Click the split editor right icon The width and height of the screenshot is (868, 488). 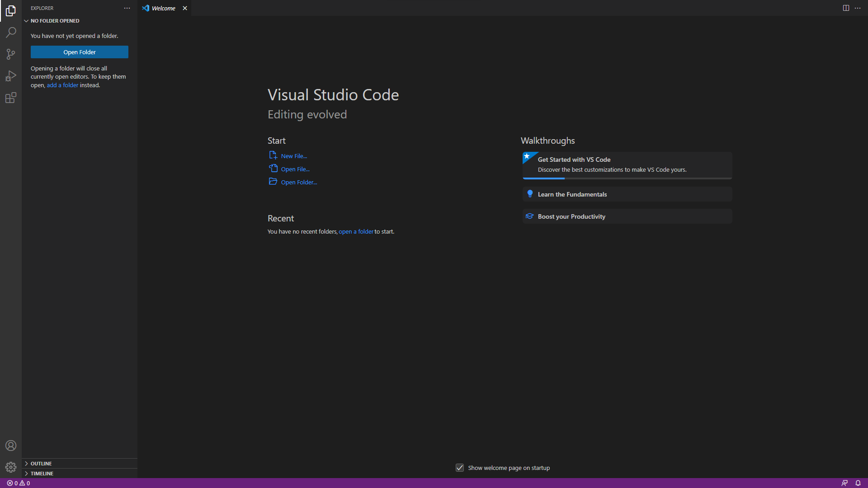click(846, 8)
